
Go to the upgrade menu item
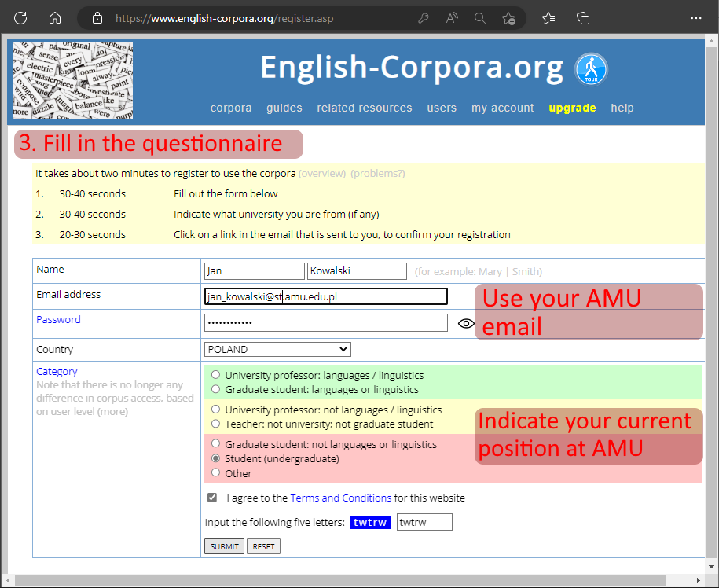(x=572, y=108)
